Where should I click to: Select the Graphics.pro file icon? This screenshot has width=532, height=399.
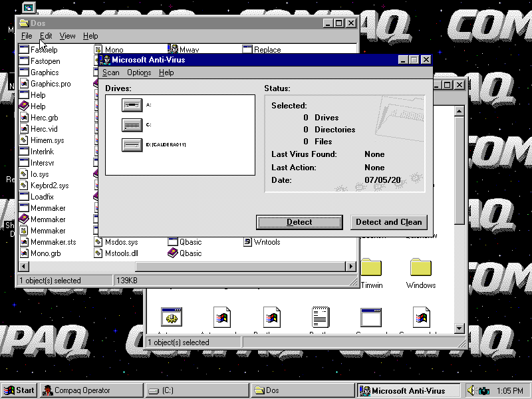[24, 84]
